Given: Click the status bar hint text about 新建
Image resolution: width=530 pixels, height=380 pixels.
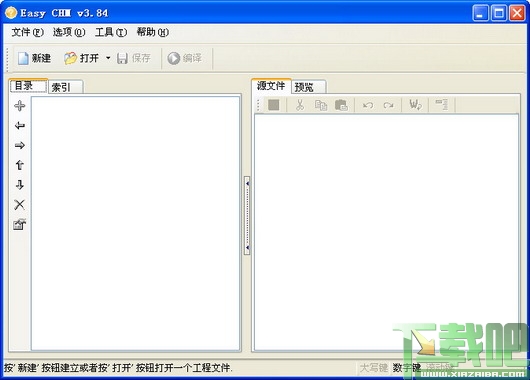Looking at the screenshot, I should (118, 368).
